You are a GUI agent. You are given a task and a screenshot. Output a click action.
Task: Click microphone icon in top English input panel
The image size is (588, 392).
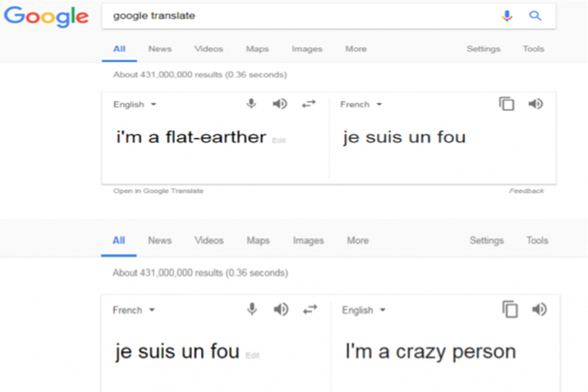251,104
